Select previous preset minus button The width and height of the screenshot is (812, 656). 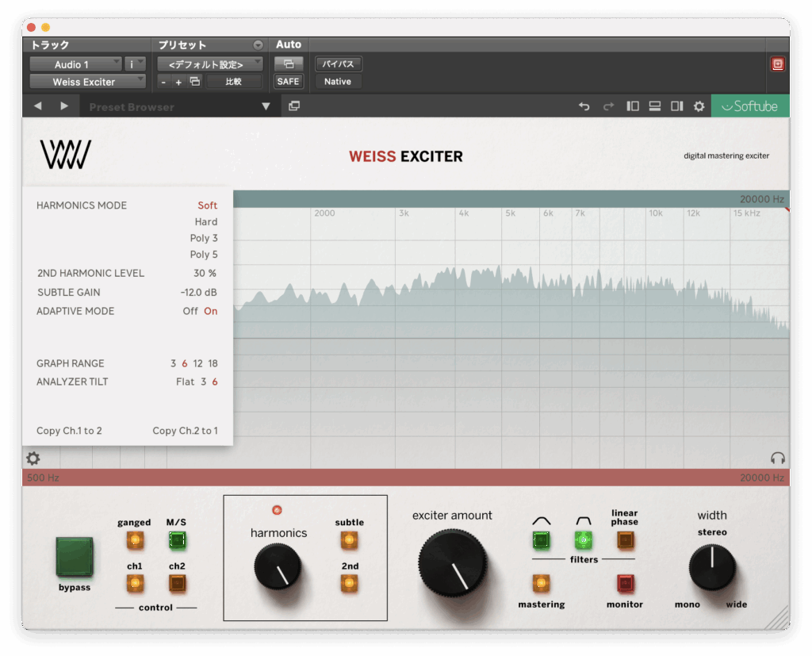[x=163, y=82]
